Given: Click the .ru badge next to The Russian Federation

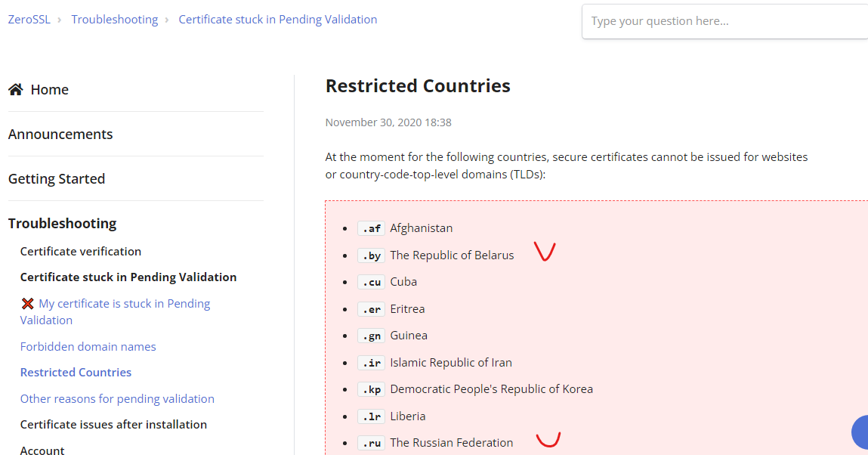Looking at the screenshot, I should pos(371,443).
